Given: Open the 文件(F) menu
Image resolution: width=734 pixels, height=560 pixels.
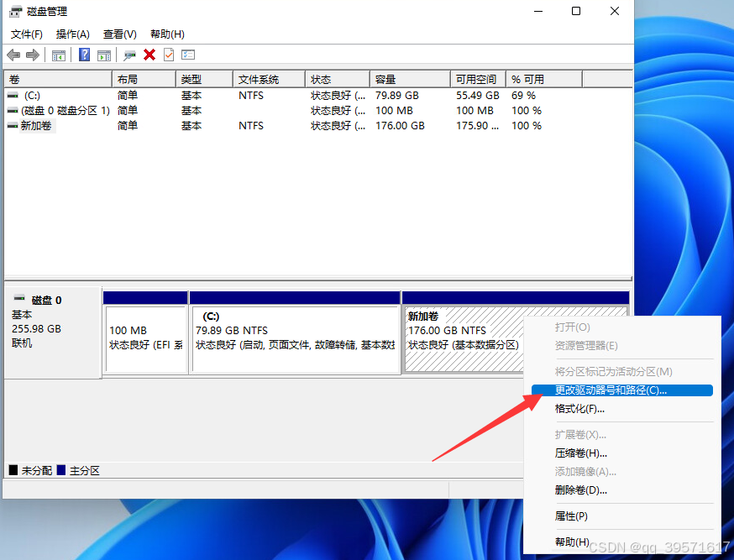Looking at the screenshot, I should pyautogui.click(x=27, y=34).
